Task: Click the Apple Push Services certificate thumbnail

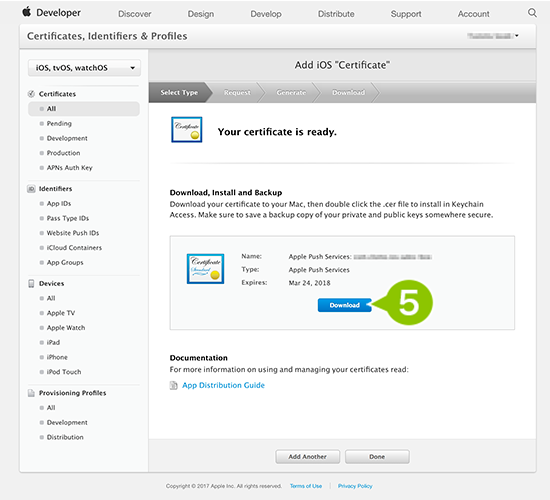Action: tap(205, 269)
